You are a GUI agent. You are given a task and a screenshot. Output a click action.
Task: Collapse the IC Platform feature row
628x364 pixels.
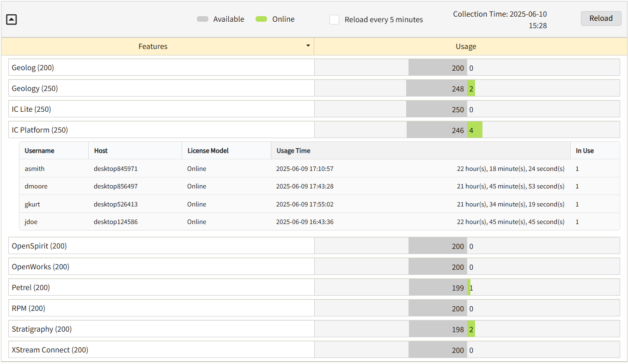162,130
